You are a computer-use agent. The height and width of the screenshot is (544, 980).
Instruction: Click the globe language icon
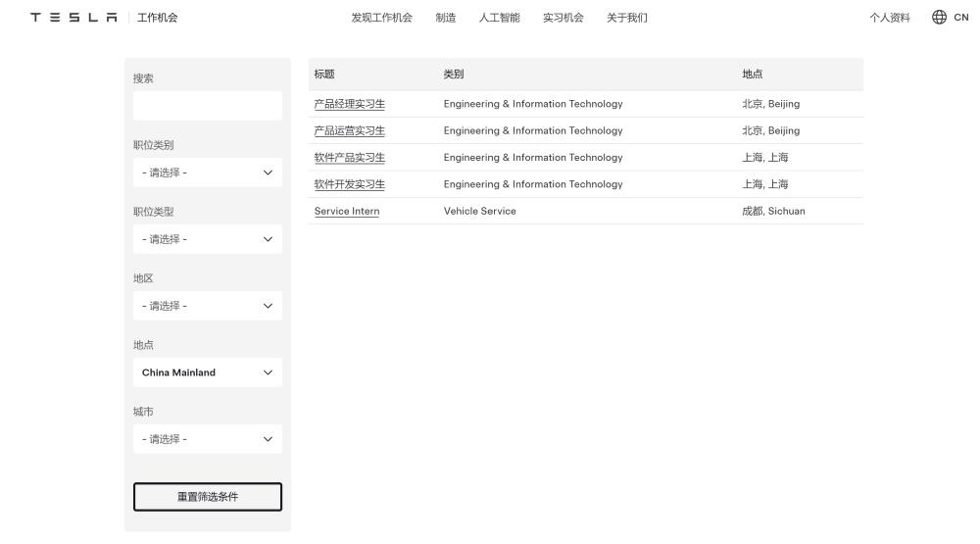tap(939, 17)
